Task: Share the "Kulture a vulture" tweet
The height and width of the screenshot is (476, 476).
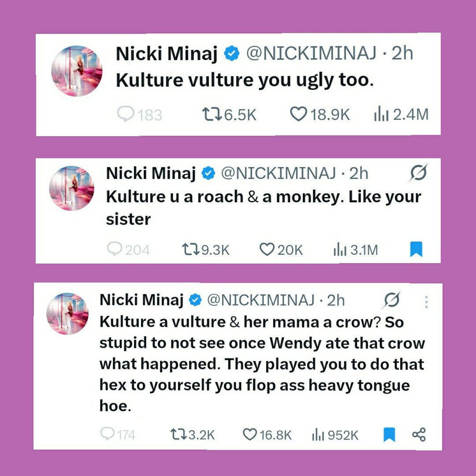Action: tap(419, 435)
